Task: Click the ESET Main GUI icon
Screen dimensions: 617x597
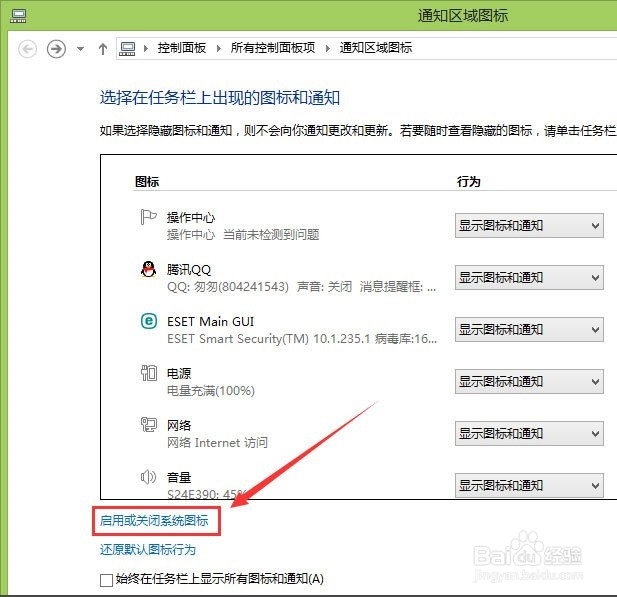Action: (x=149, y=321)
